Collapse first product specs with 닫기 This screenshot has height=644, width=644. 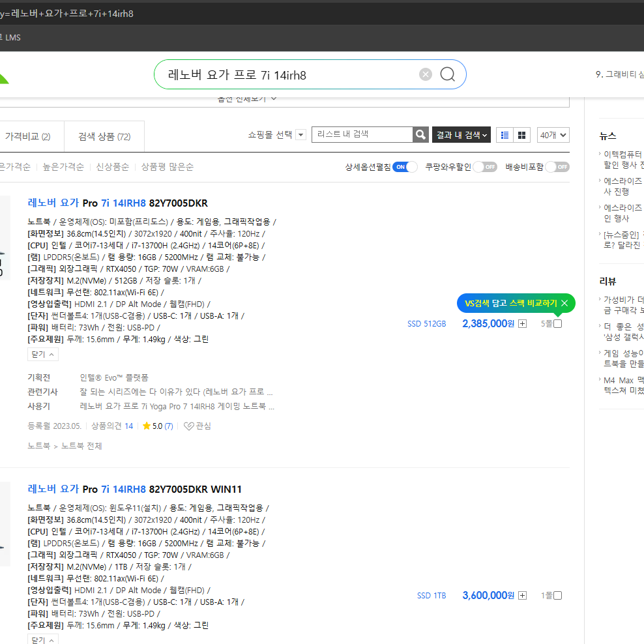tap(43, 354)
